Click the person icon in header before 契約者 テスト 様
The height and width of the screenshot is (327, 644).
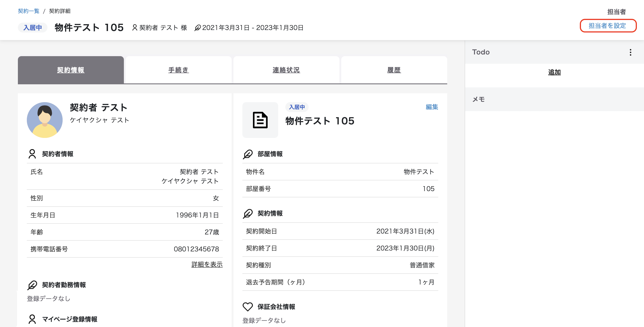click(135, 28)
